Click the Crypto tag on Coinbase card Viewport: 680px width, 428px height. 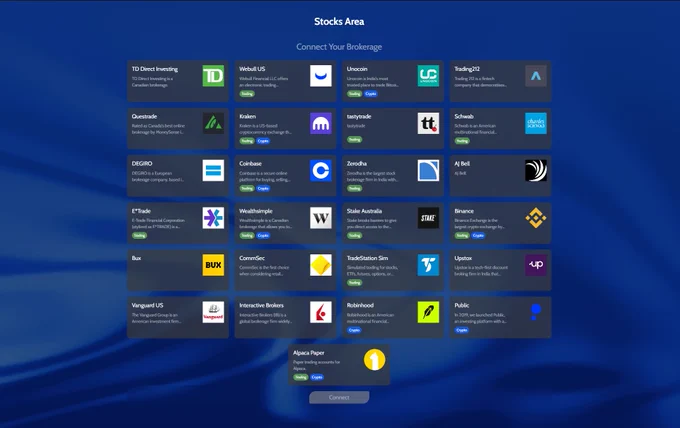(x=263, y=188)
